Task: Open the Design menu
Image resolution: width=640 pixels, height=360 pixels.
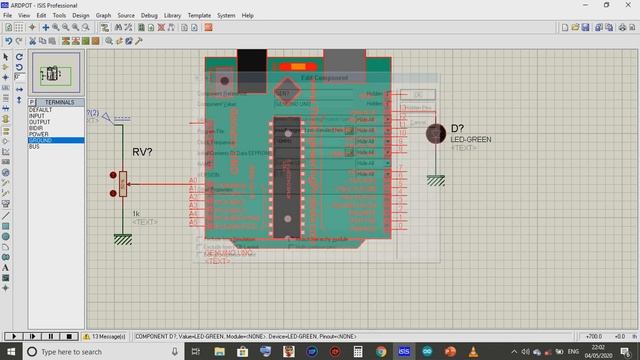Action: click(81, 15)
